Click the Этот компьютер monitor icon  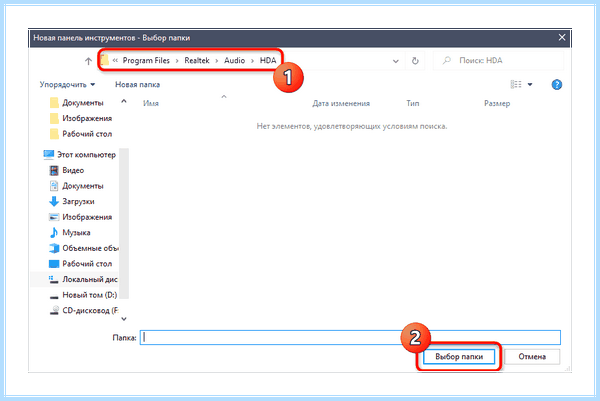pos(49,154)
